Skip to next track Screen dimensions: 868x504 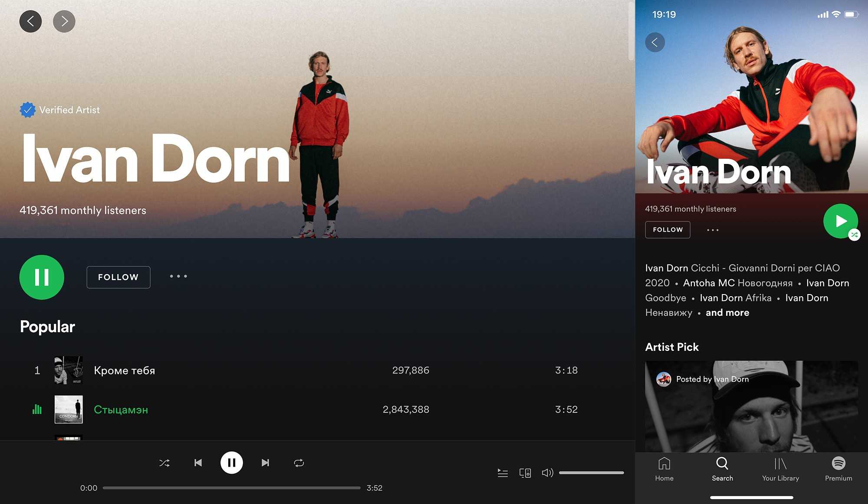265,463
